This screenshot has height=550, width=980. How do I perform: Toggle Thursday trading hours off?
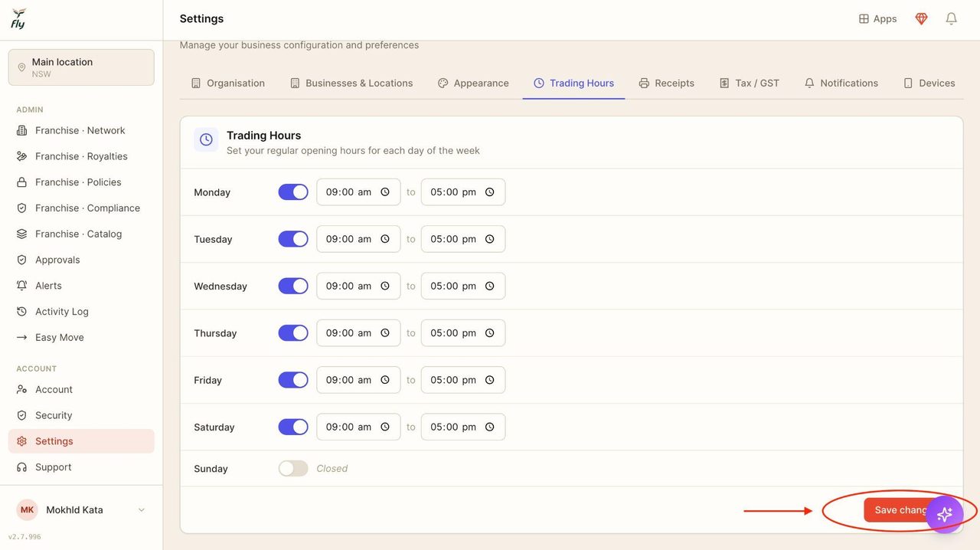pyautogui.click(x=293, y=333)
